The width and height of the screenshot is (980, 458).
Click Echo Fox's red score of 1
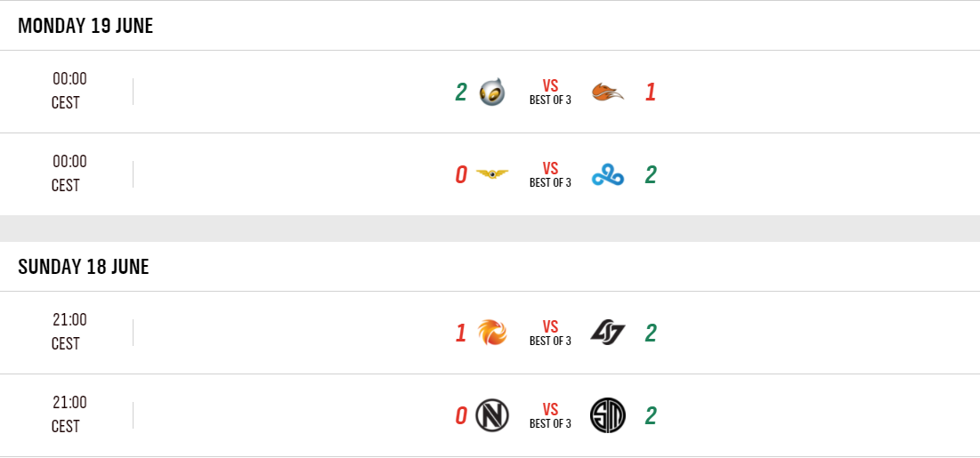click(650, 92)
